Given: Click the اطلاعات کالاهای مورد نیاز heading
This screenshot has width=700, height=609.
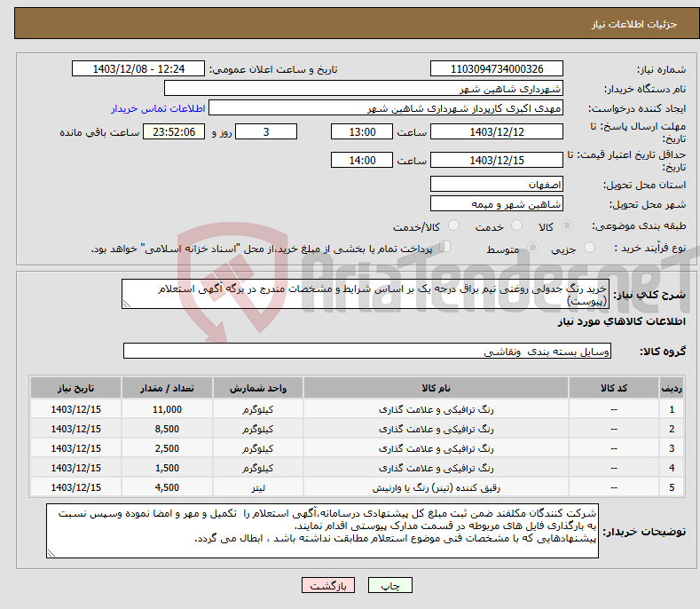Looking at the screenshot, I should point(621,321).
